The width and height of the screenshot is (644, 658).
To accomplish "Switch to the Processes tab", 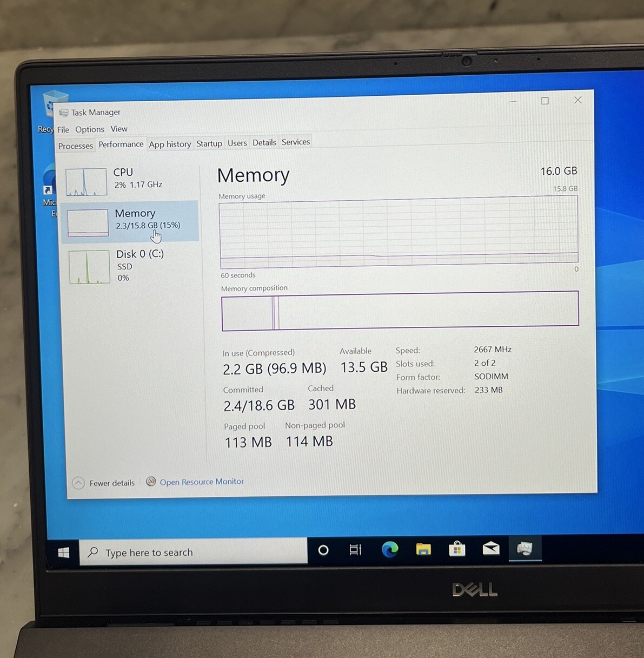I will coord(76,146).
